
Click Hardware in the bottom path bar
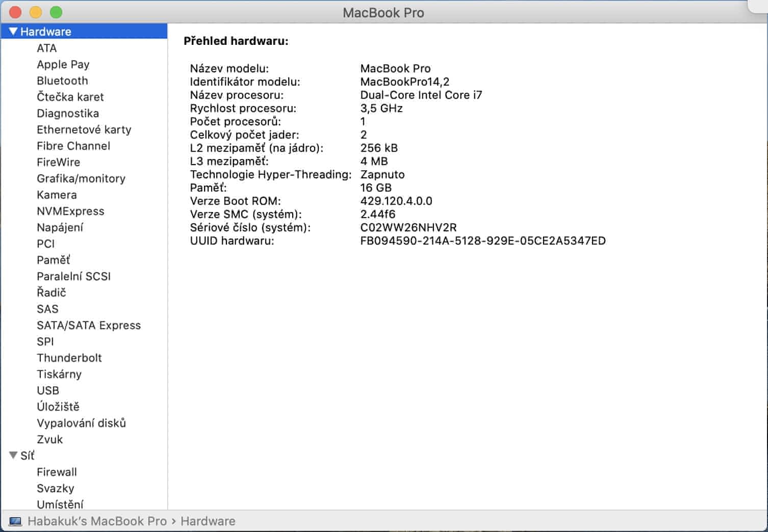point(208,521)
